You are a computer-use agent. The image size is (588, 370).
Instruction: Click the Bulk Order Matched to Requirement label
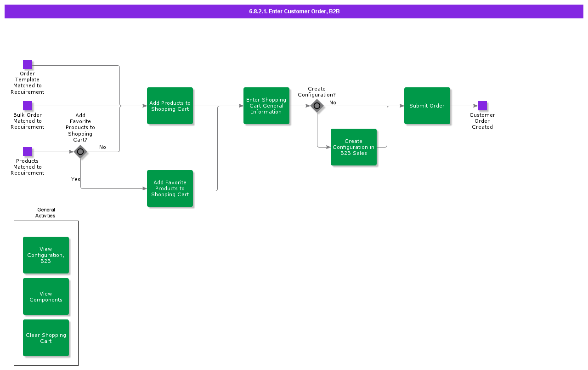[x=28, y=121]
